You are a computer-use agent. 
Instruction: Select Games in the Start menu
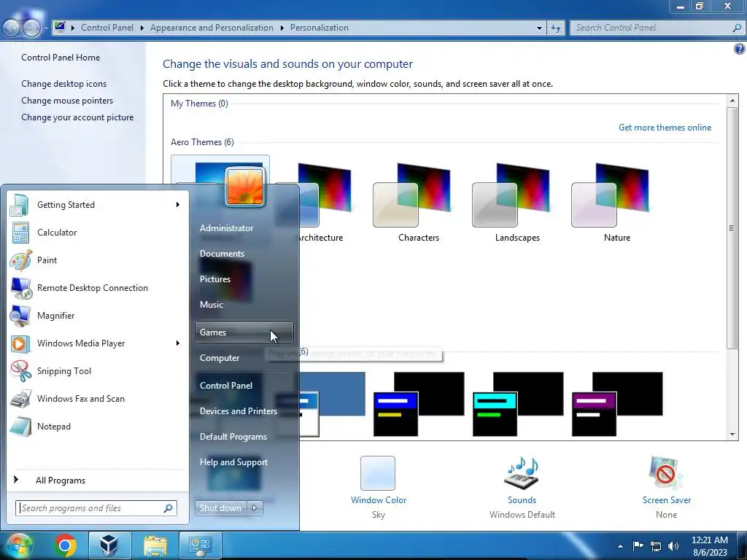[244, 332]
